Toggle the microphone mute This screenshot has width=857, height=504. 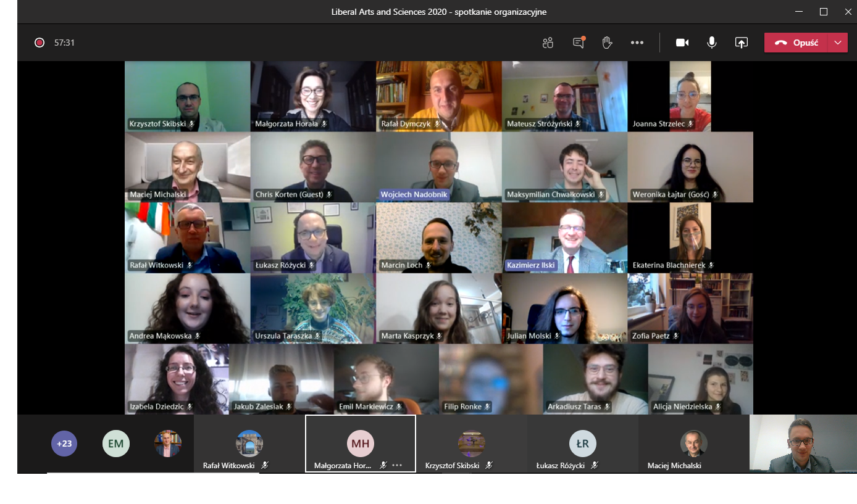pyautogui.click(x=712, y=43)
